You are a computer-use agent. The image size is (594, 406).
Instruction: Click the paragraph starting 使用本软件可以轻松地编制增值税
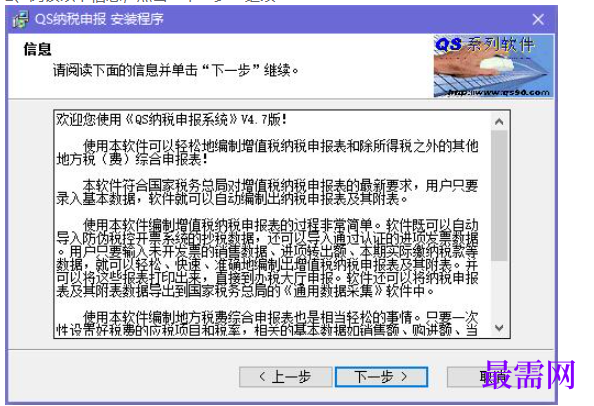tap(267, 152)
